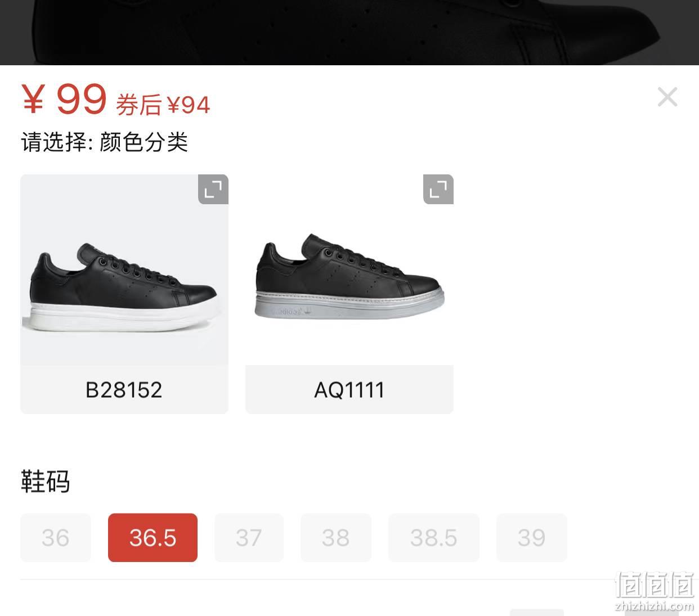699x616 pixels.
Task: Toggle the selected size 36.5
Action: 153,538
